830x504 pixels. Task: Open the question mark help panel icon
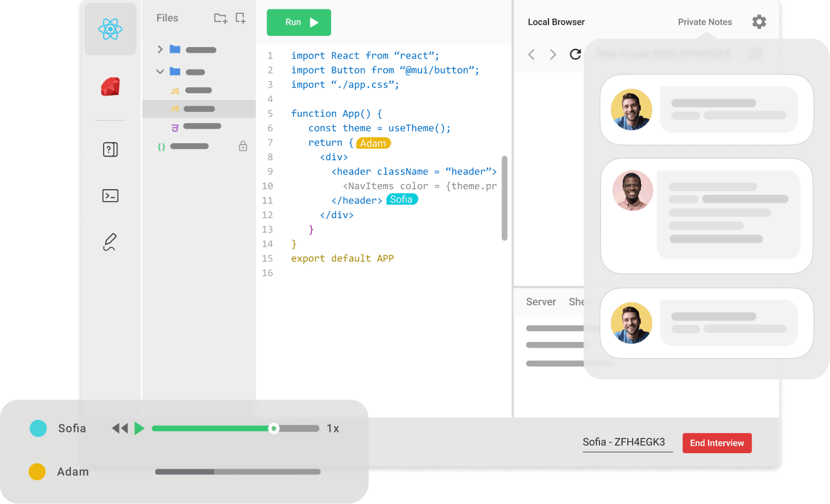110,150
